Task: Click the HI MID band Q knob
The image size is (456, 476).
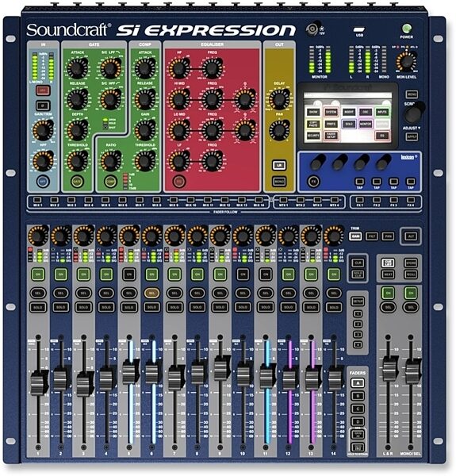Action: pyautogui.click(x=245, y=99)
